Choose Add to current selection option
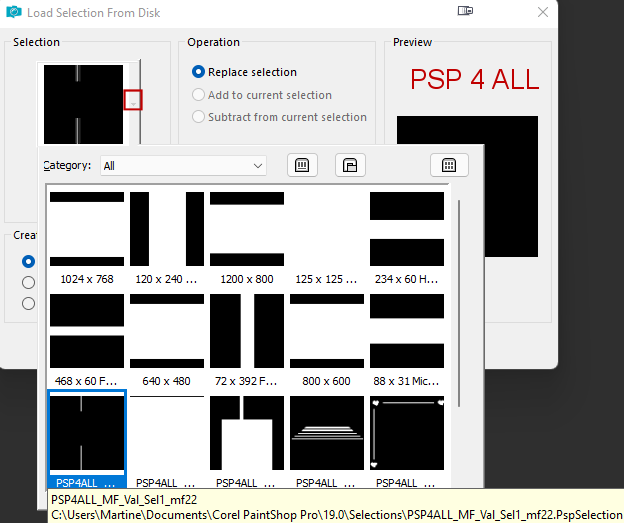The height and width of the screenshot is (523, 624). (x=198, y=95)
